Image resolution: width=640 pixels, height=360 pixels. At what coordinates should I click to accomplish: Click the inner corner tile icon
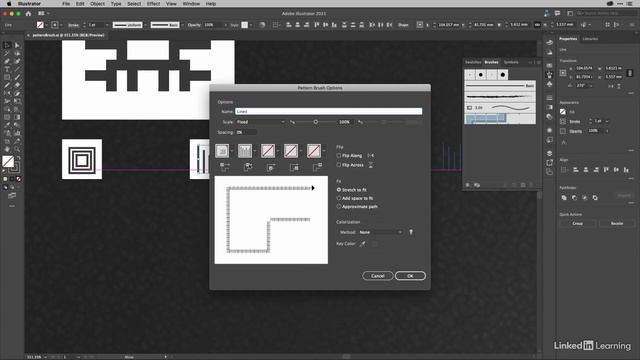point(271,167)
